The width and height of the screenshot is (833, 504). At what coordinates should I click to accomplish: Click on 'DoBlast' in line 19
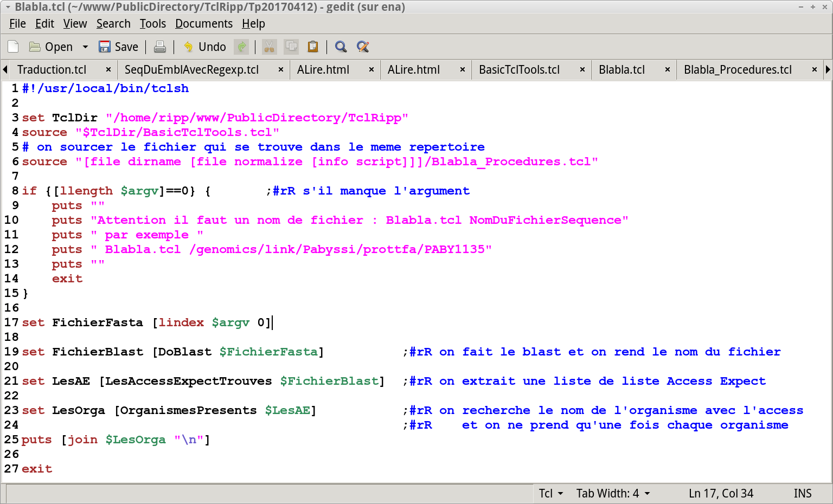coord(185,352)
